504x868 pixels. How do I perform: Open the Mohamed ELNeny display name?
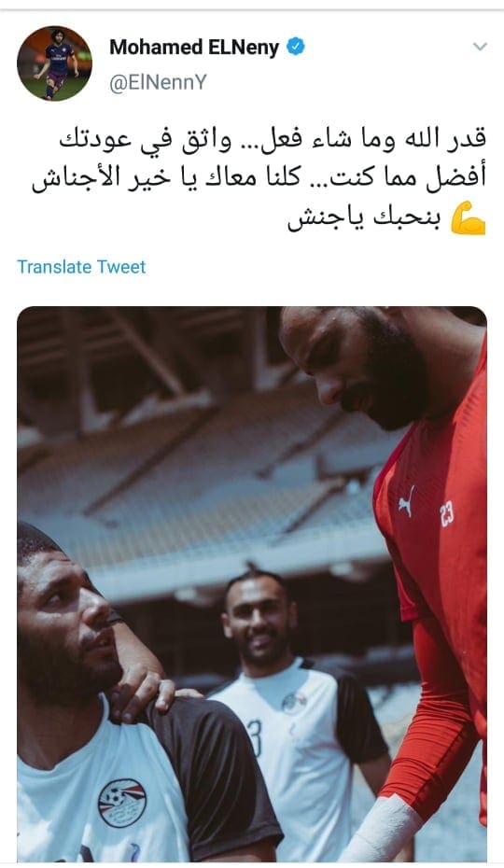194,48
